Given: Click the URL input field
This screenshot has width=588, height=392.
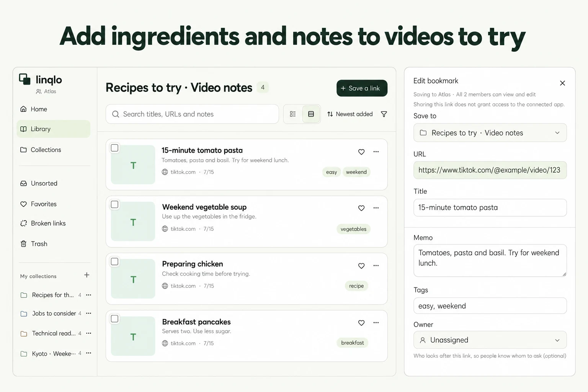Looking at the screenshot, I should tap(490, 170).
